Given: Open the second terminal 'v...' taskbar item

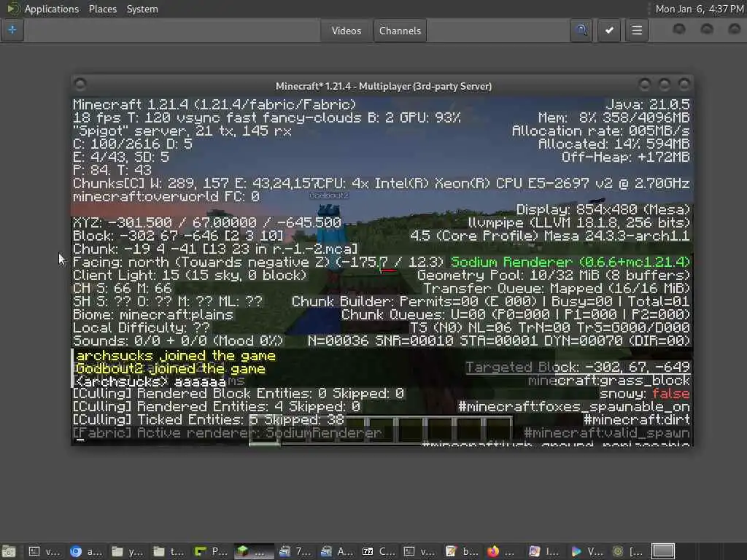Looking at the screenshot, I should click(420, 551).
